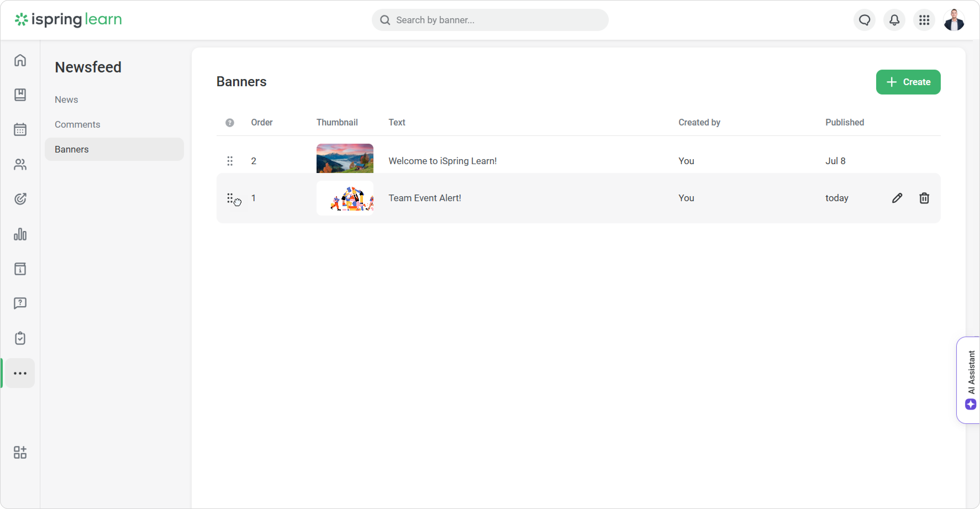Open the Team Event illustration thumbnail

[x=345, y=198]
